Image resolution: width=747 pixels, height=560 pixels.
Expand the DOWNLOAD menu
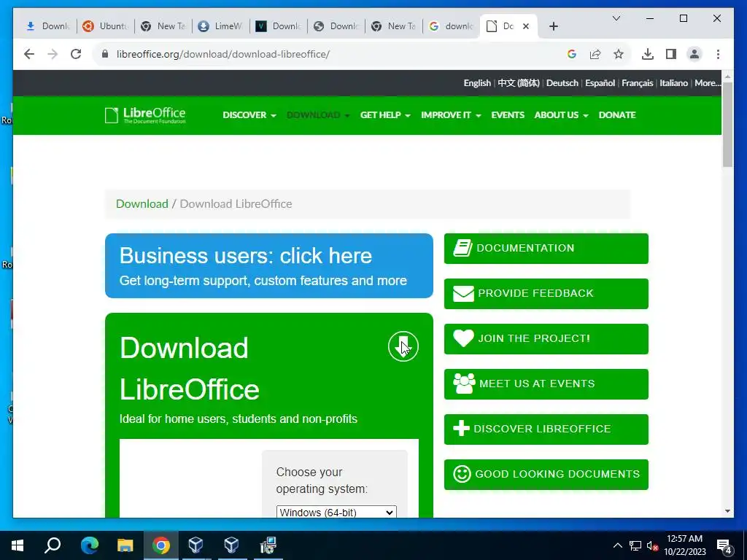[318, 115]
